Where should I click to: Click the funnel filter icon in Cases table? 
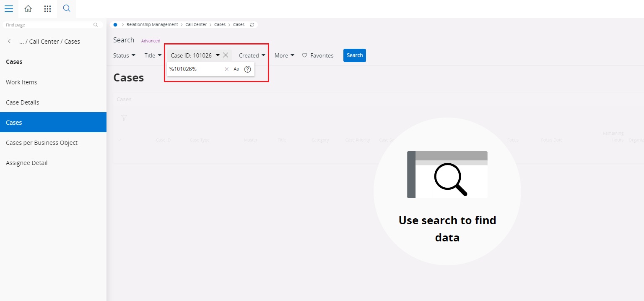[124, 118]
